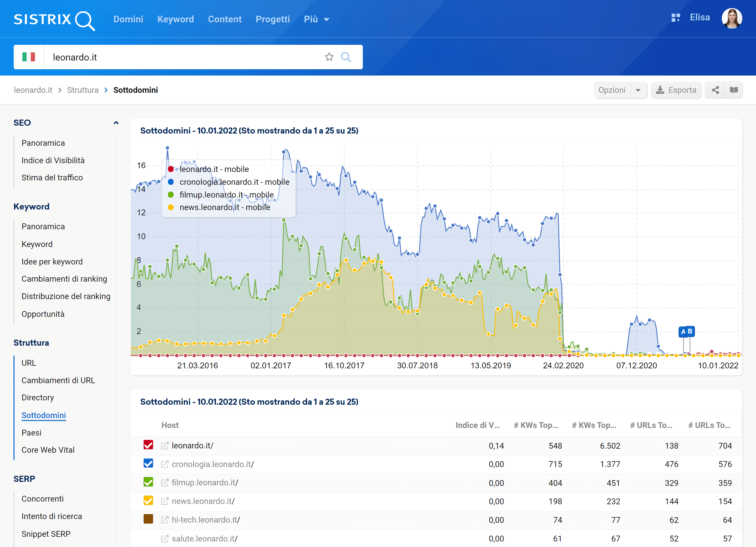
Task: Toggle cronologia.leonardo.it - mobile blue legend entry
Action: [x=229, y=182]
